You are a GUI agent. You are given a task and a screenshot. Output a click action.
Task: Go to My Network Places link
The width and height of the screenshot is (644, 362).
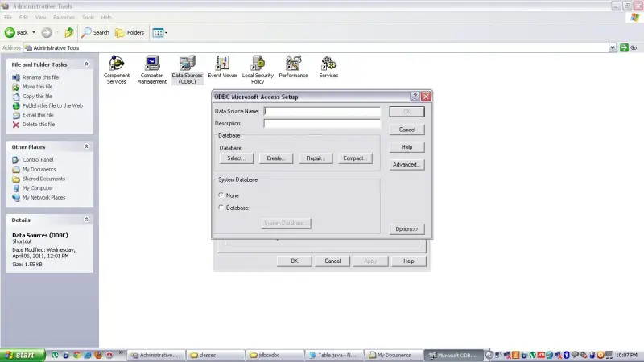(x=43, y=197)
